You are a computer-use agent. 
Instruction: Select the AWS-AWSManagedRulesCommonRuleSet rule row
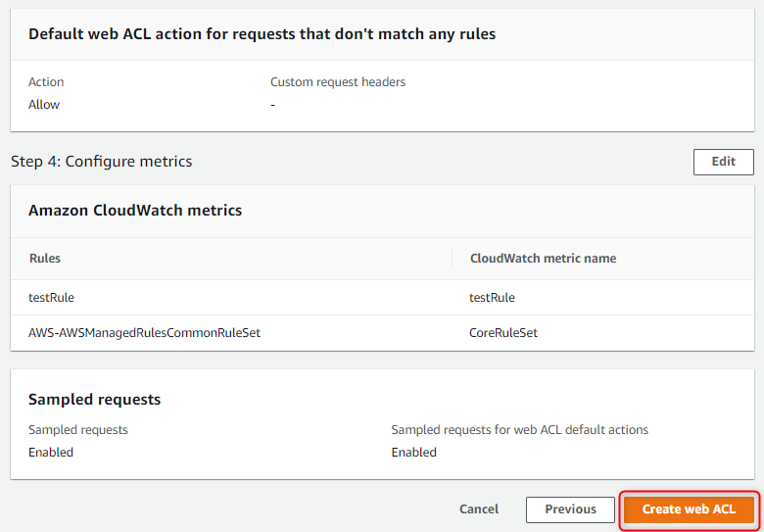[x=144, y=333]
